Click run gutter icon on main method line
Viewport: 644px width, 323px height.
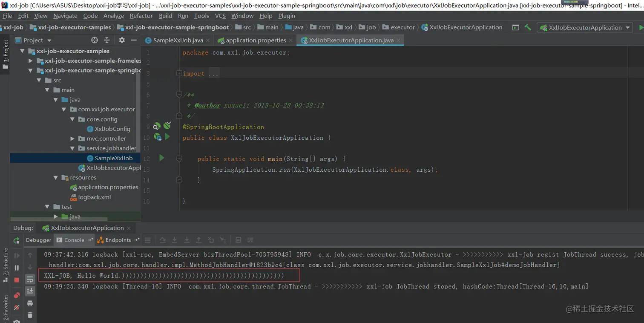tap(161, 158)
